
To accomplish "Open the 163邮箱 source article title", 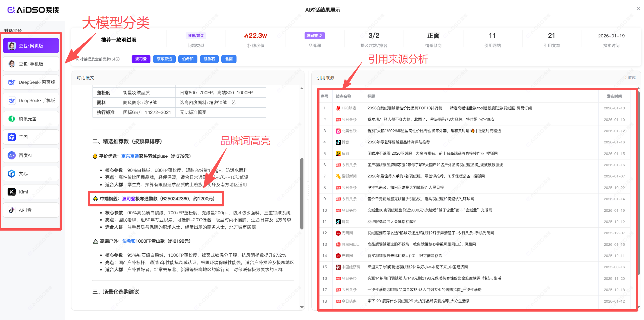I will pos(449,108).
